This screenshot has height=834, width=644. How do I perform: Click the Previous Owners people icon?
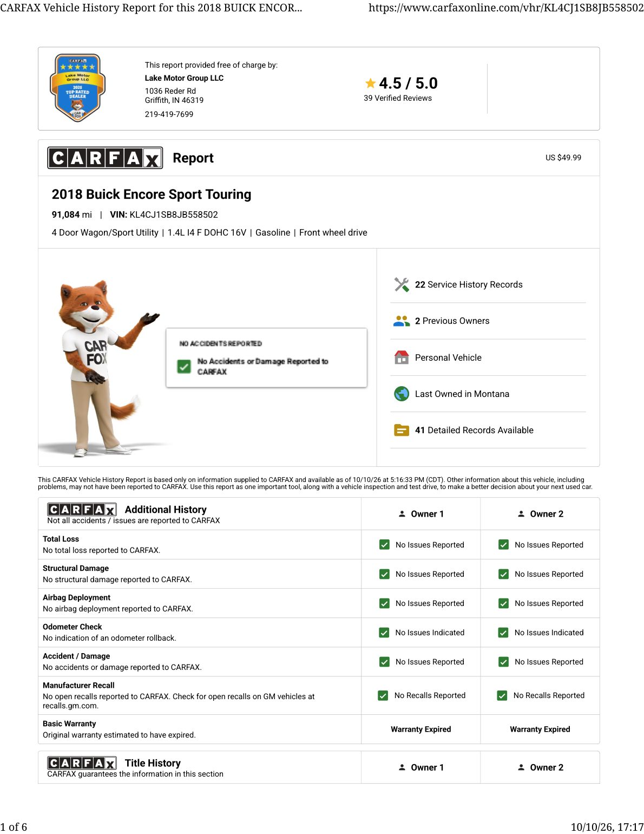[x=402, y=321]
